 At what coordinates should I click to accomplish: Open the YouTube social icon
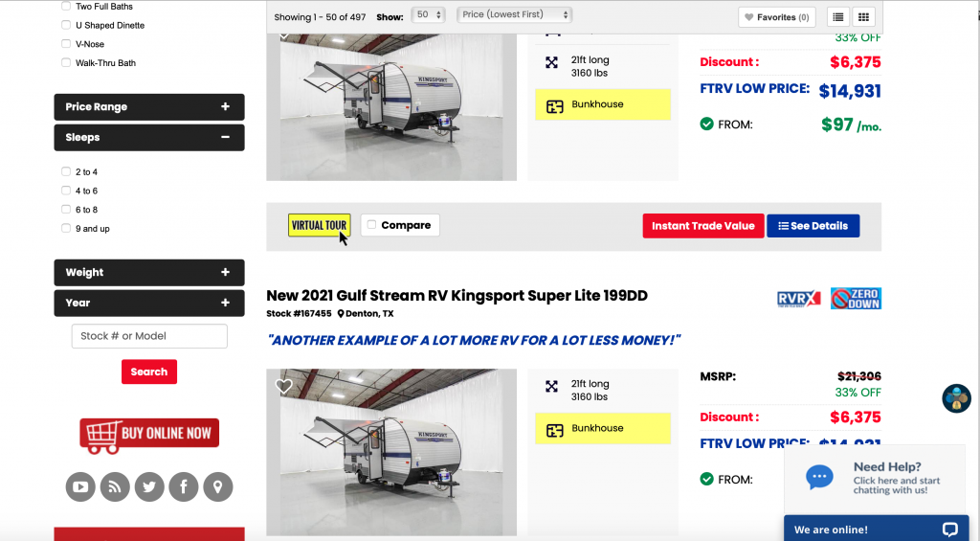tap(80, 487)
